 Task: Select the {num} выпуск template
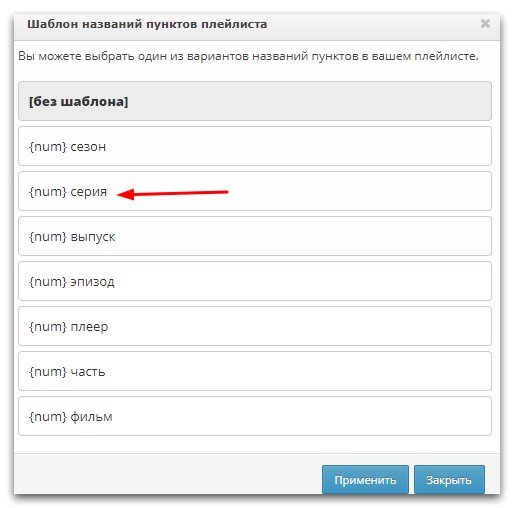[x=255, y=236]
